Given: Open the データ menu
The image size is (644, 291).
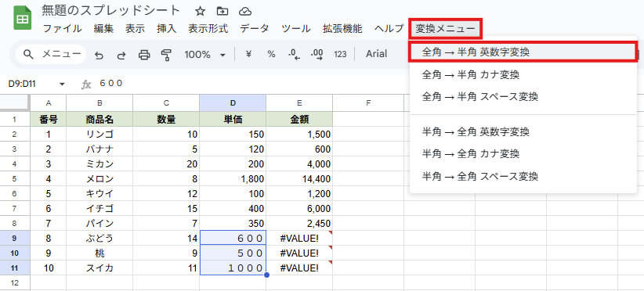Looking at the screenshot, I should pos(255,29).
